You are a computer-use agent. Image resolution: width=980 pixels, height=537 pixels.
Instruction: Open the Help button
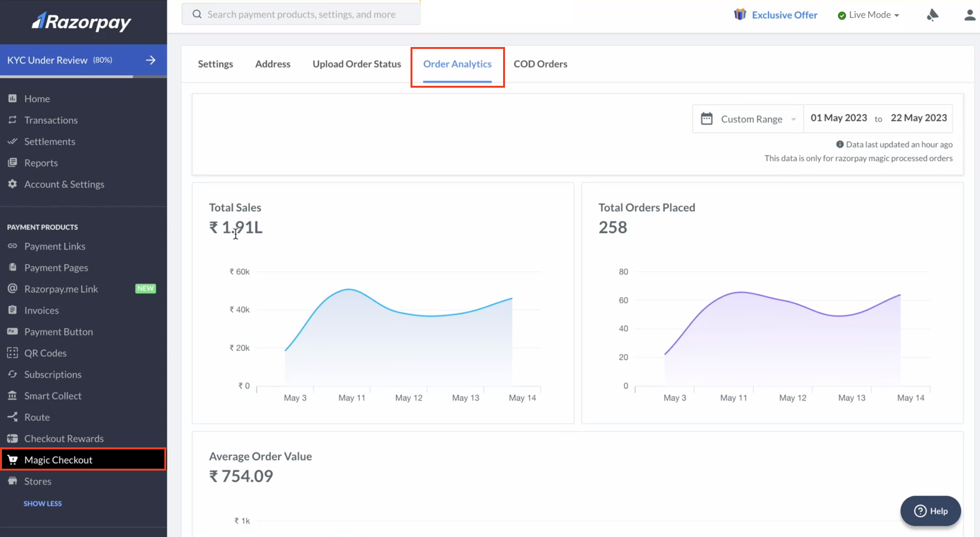point(931,511)
